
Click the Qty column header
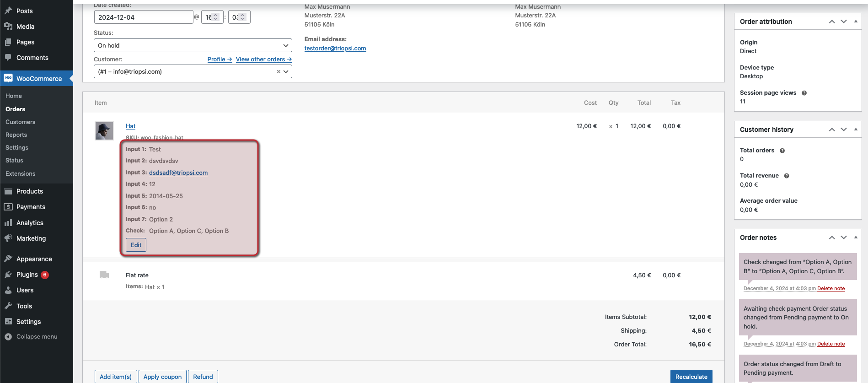(x=614, y=103)
